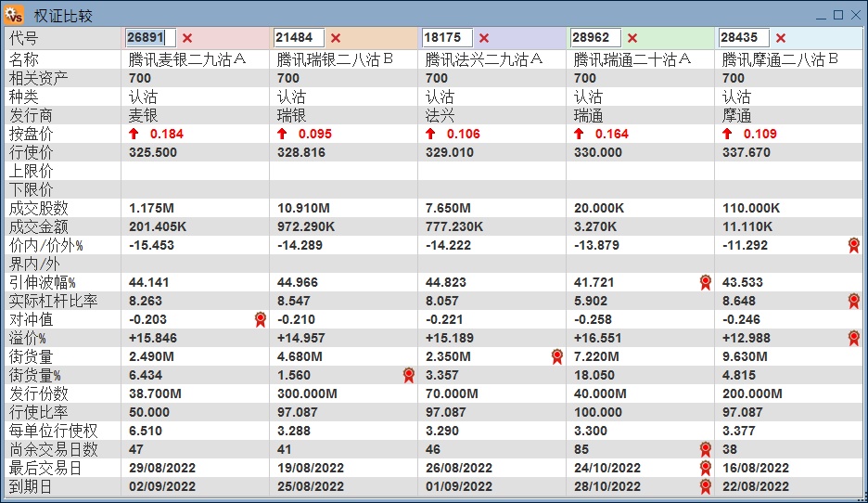Select the warrant name 腾讯瑞银二八沽B

pyautogui.click(x=335, y=59)
